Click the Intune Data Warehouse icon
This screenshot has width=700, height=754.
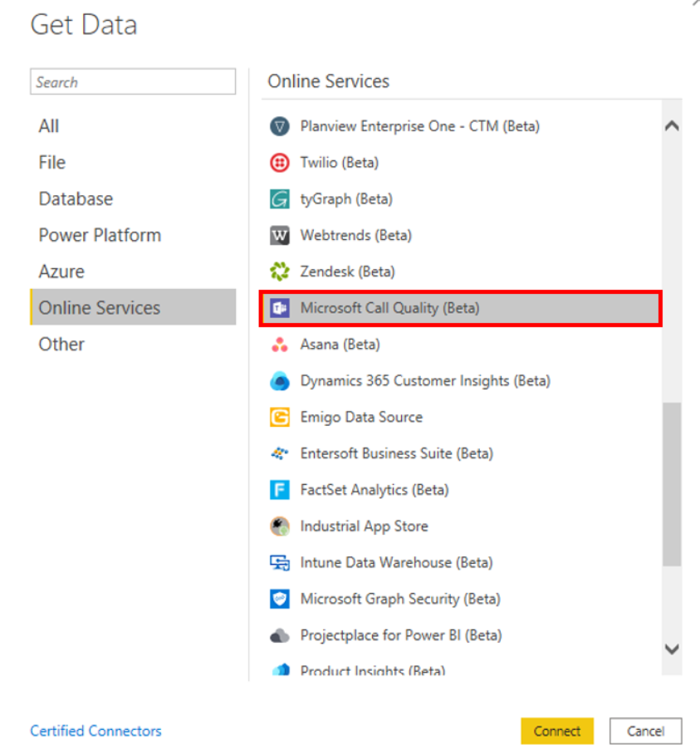pyautogui.click(x=279, y=563)
